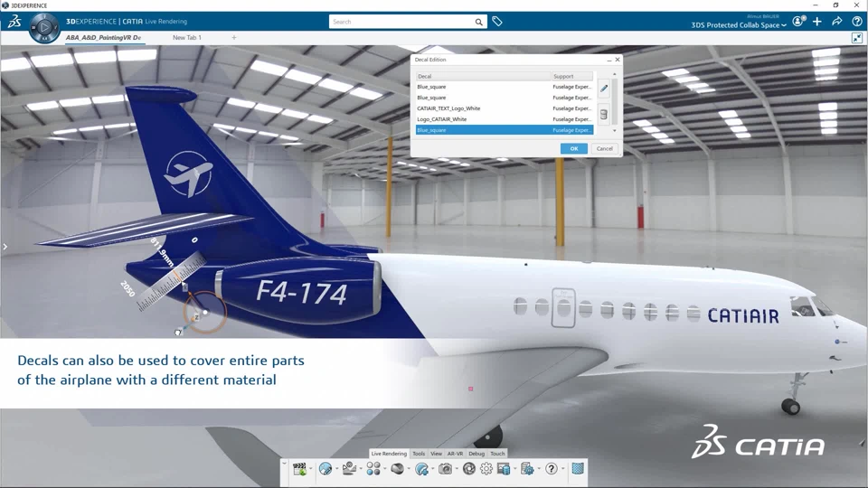This screenshot has width=868, height=488.
Task: Collapse the action bar chevron at its left
Action: pyautogui.click(x=285, y=463)
